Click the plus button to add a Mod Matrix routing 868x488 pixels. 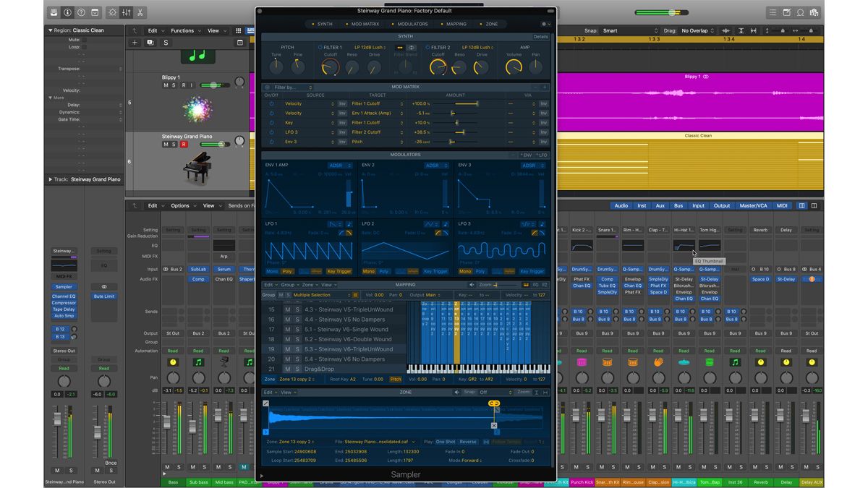tap(545, 87)
